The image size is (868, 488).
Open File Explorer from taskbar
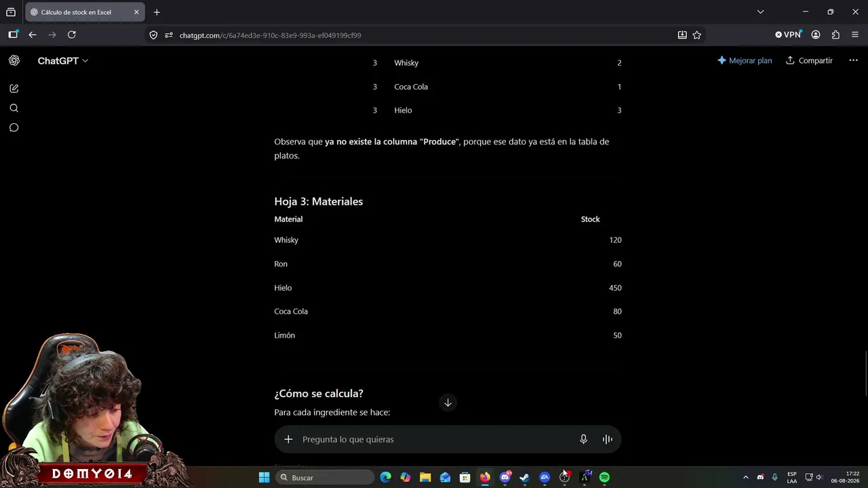pyautogui.click(x=425, y=478)
